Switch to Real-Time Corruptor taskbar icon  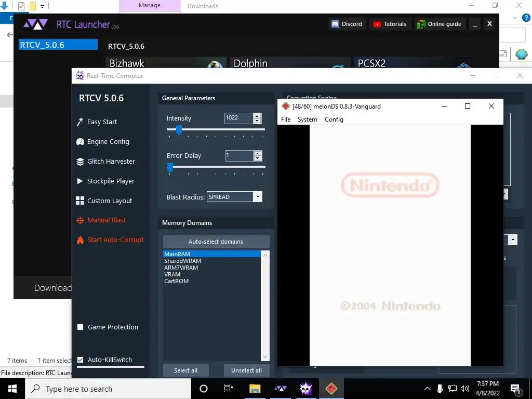tap(305, 389)
